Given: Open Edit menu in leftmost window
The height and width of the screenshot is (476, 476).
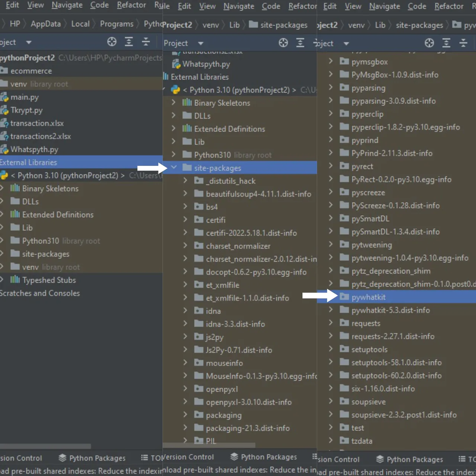Looking at the screenshot, I should (12, 5).
